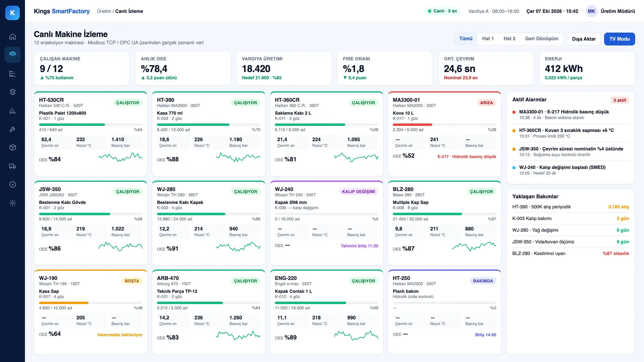Select the live monitoring signal icon
The height and width of the screenshot is (362, 644).
[13, 55]
